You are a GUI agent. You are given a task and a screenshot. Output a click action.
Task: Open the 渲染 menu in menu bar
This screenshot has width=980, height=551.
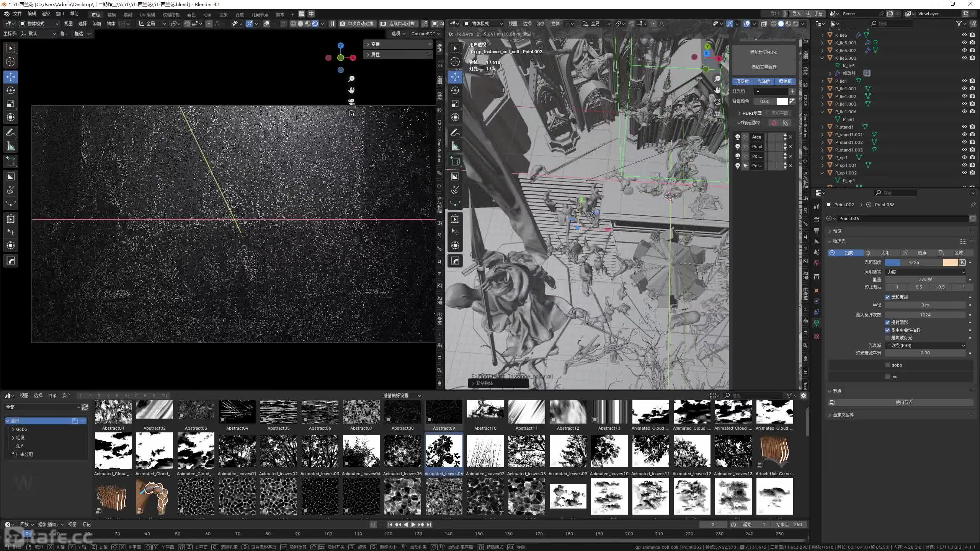click(46, 14)
